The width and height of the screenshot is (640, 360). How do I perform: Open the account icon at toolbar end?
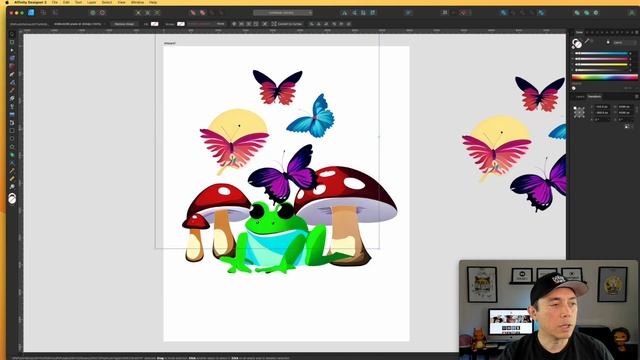[631, 13]
